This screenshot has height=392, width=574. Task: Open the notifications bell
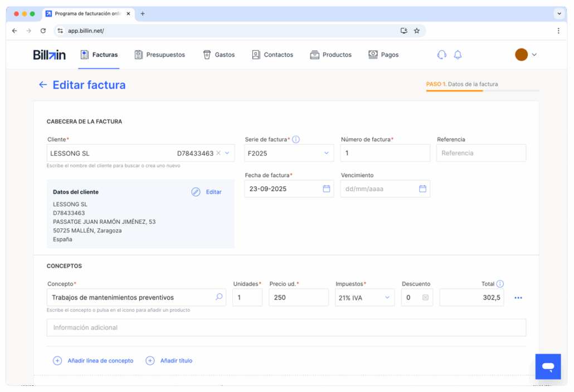tap(458, 55)
